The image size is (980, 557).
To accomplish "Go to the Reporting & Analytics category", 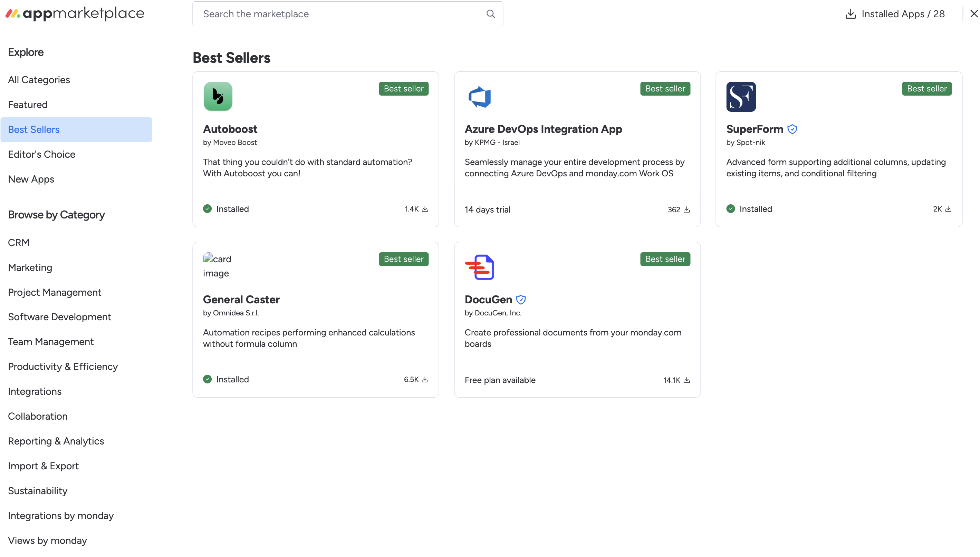I will (x=56, y=441).
